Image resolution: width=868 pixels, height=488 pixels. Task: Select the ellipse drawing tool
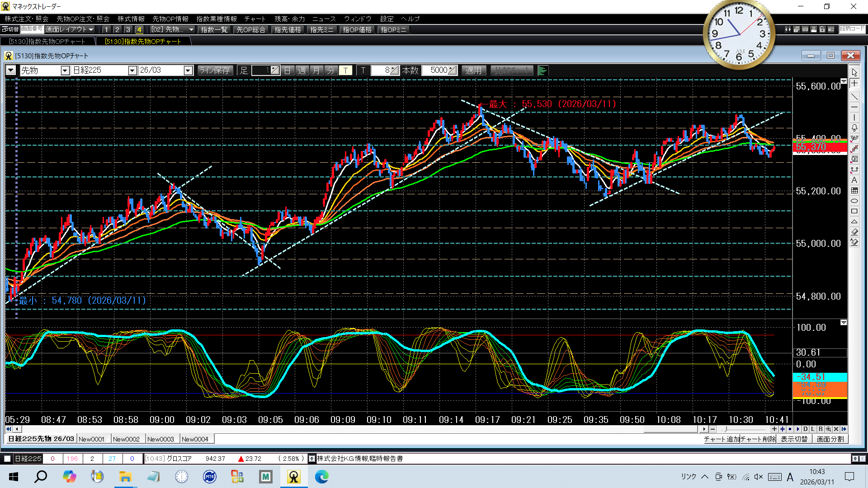pyautogui.click(x=854, y=201)
